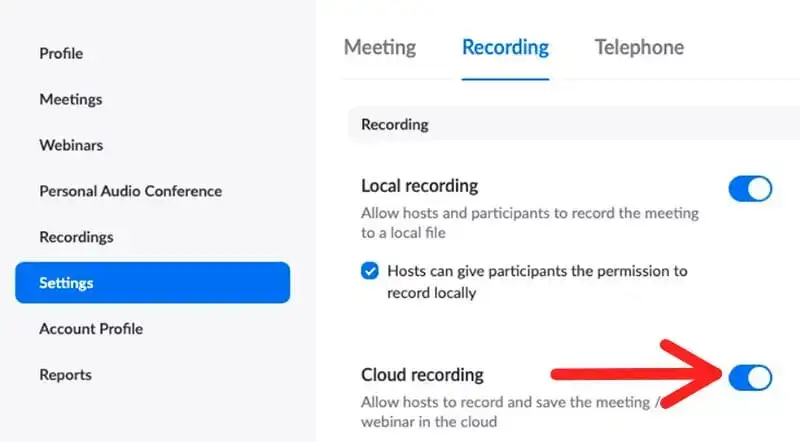The width and height of the screenshot is (800, 442).
Task: Go to Meetings in the sidebar
Action: (x=70, y=99)
